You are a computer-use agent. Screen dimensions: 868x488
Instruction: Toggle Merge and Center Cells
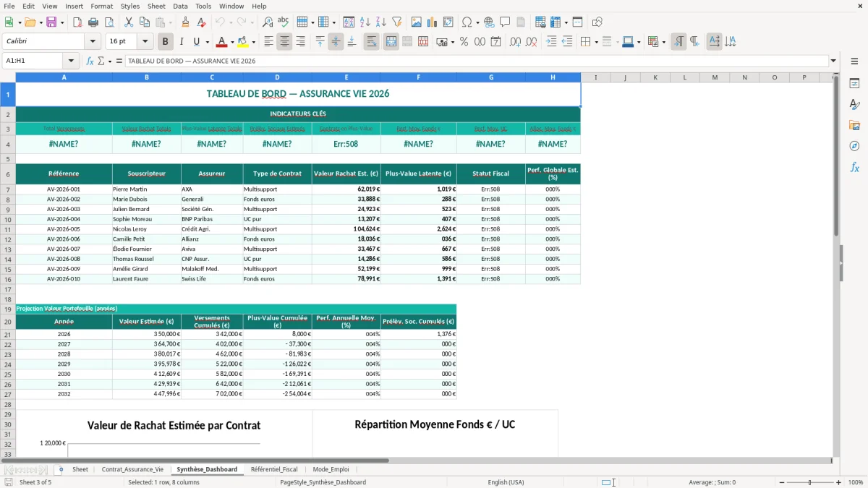pyautogui.click(x=391, y=42)
